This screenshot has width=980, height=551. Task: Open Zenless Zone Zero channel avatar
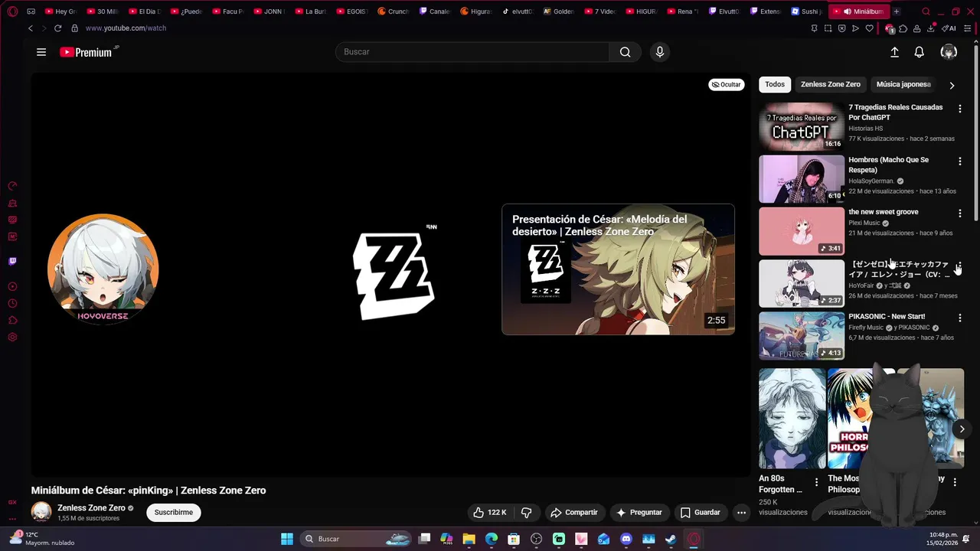(x=41, y=512)
